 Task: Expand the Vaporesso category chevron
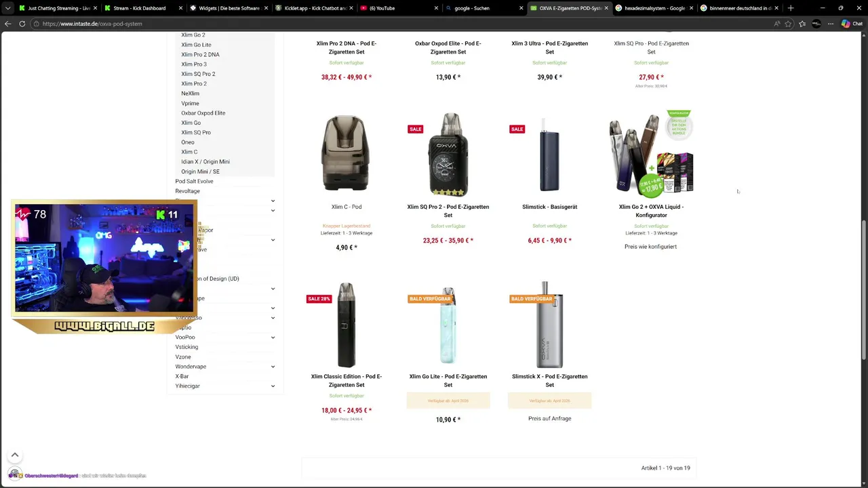click(273, 318)
